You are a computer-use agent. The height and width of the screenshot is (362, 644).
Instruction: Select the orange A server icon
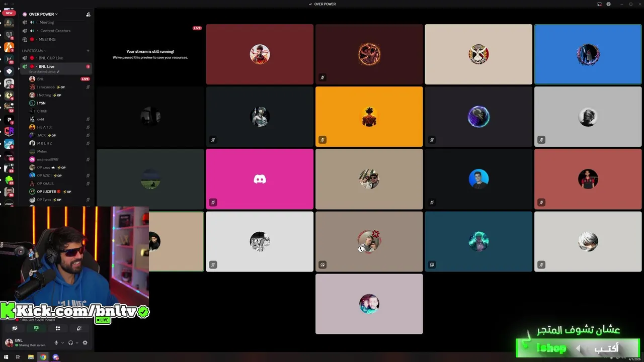pos(9,47)
